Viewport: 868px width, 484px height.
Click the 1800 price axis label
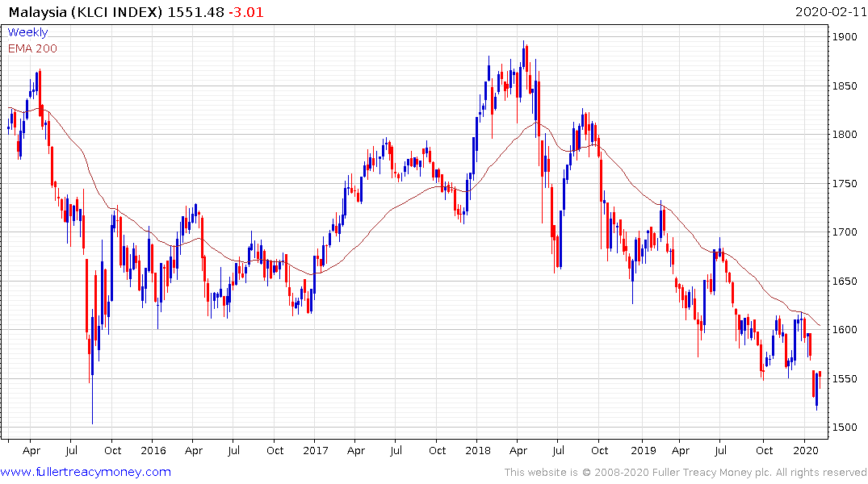coord(845,135)
